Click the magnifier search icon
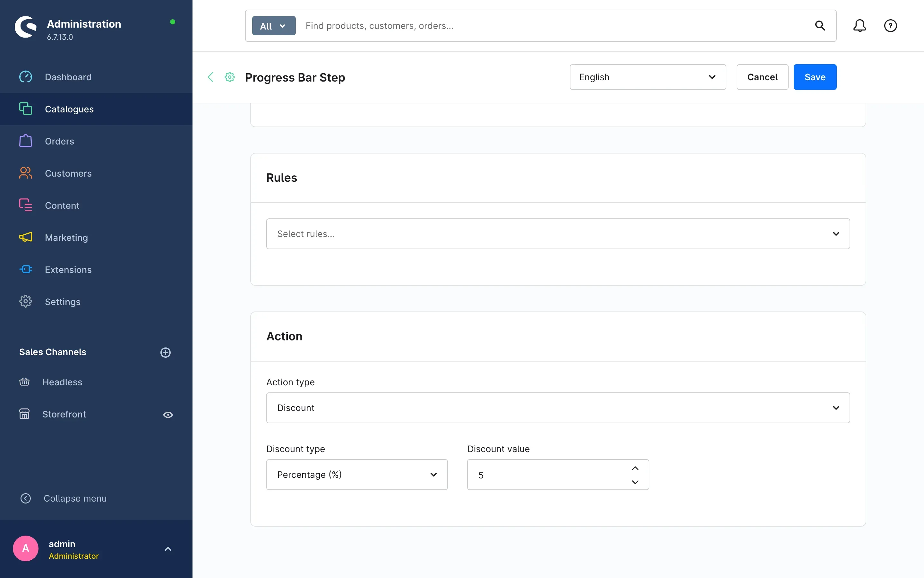The width and height of the screenshot is (924, 578). tap(820, 26)
